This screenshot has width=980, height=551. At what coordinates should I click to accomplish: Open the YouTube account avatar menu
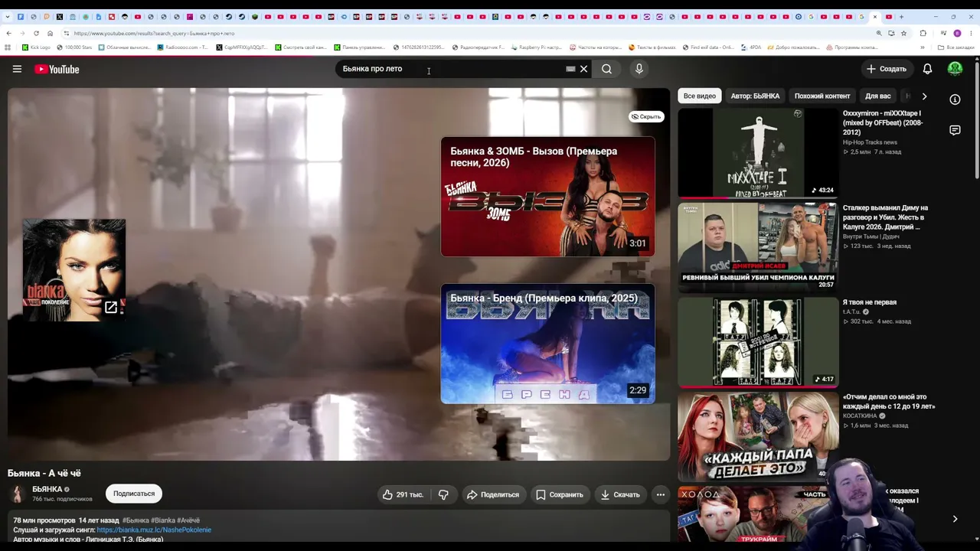click(x=955, y=69)
